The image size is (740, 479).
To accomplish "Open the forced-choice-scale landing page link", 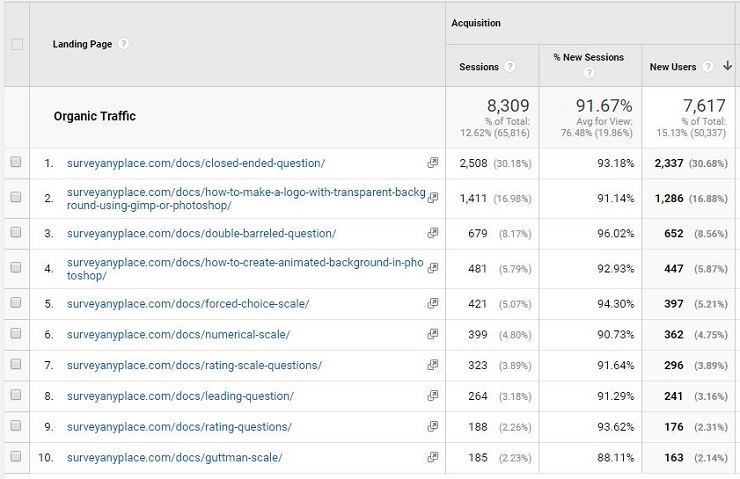I will [x=188, y=304].
